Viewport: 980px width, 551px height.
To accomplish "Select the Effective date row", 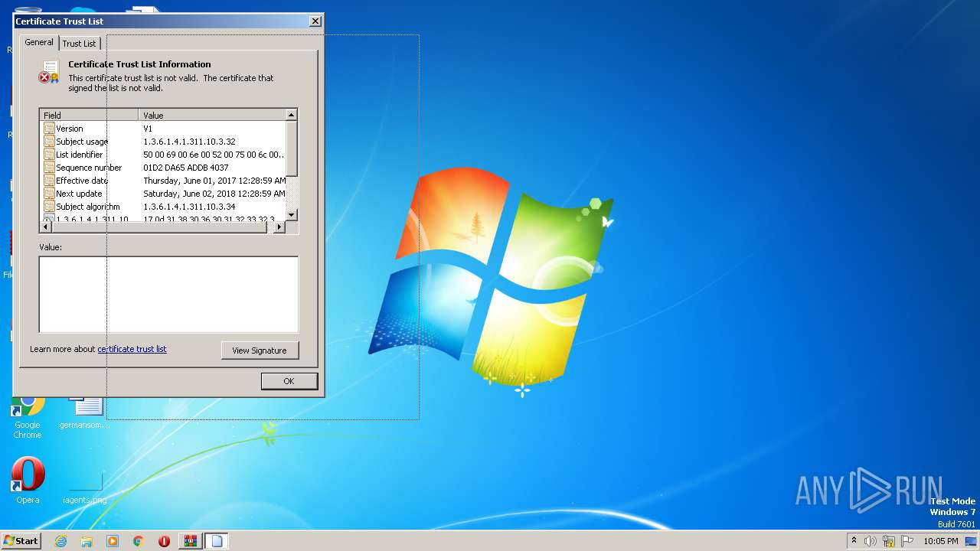I will tap(163, 181).
